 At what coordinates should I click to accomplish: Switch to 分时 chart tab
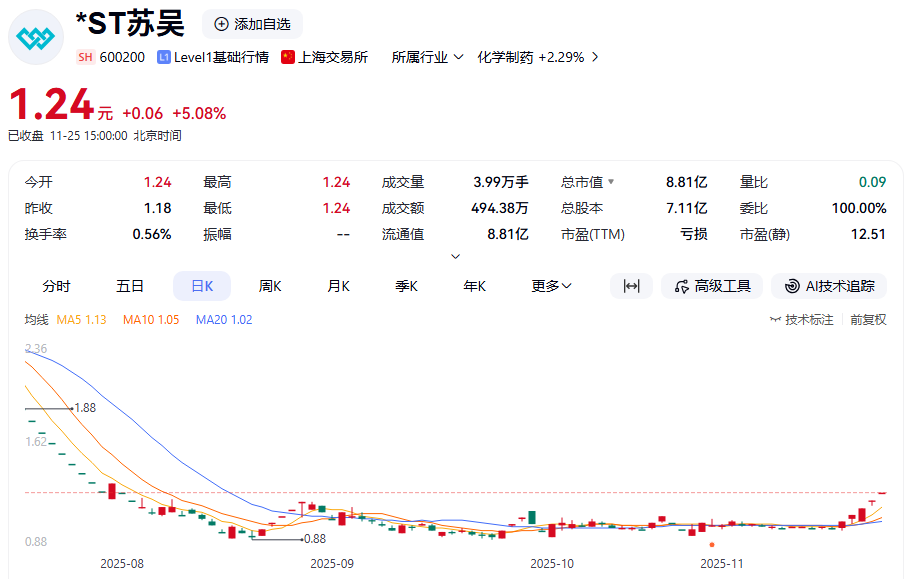tap(56, 286)
